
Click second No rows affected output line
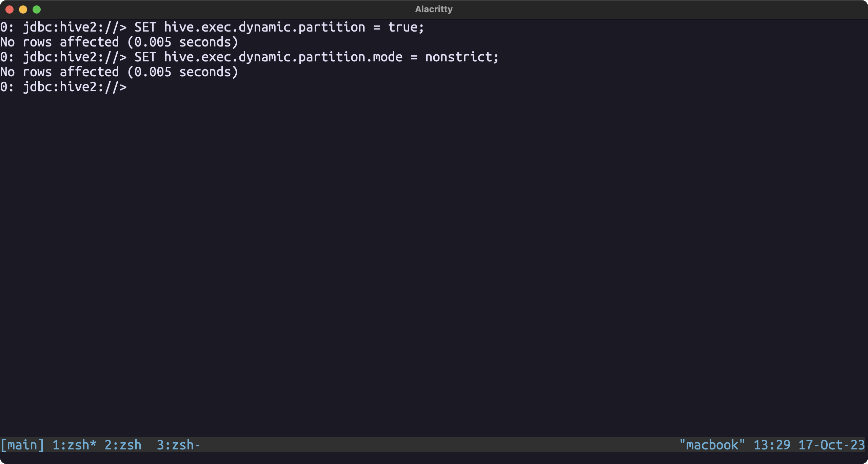click(x=119, y=72)
